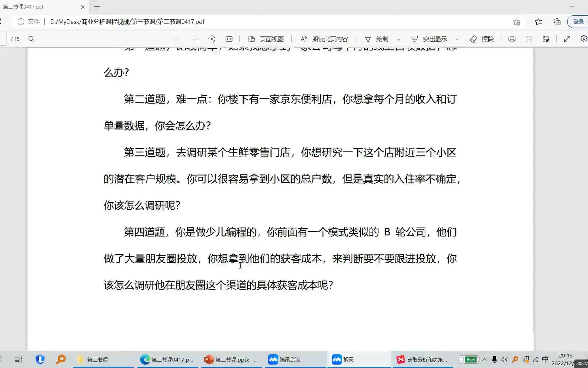Select the 绘制 draw tool

point(376,39)
